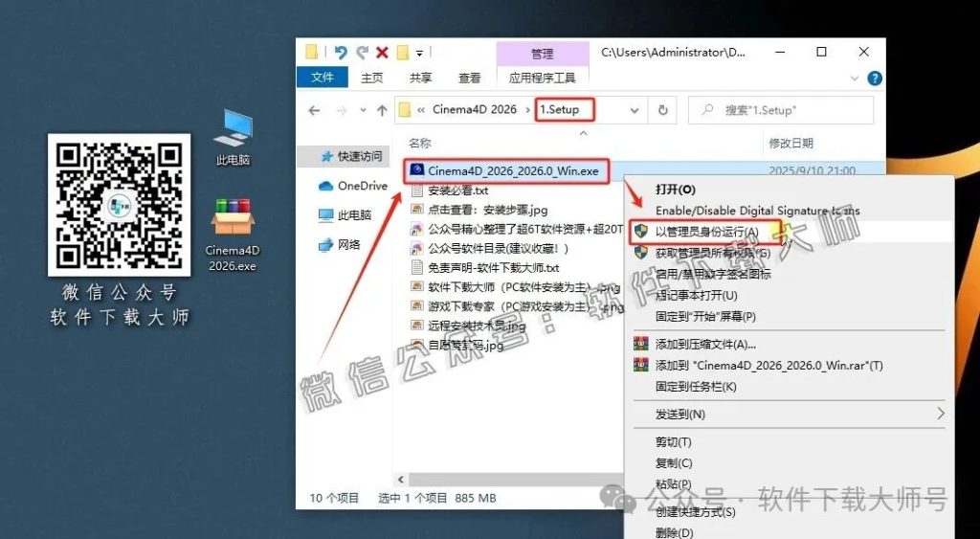Click WinRAR icon beside 添加到压缩文件
The width and height of the screenshot is (980, 539).
(x=640, y=344)
